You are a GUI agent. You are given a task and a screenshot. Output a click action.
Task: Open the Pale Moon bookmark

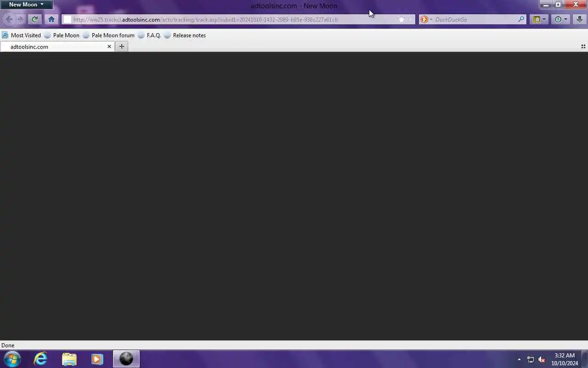(x=62, y=35)
